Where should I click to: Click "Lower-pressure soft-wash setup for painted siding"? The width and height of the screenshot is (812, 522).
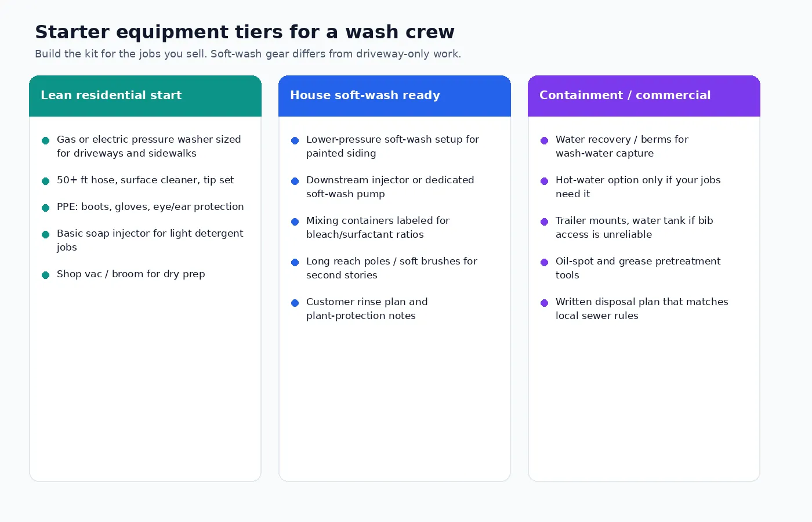pos(385,146)
